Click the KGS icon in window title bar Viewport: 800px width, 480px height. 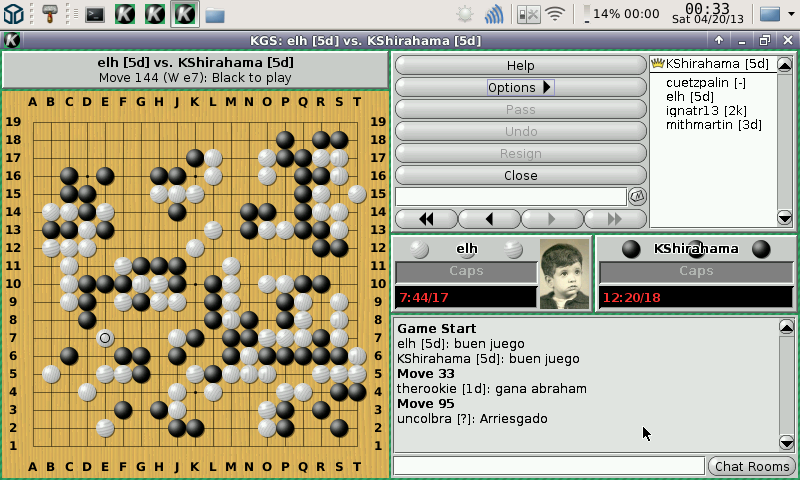click(x=11, y=40)
